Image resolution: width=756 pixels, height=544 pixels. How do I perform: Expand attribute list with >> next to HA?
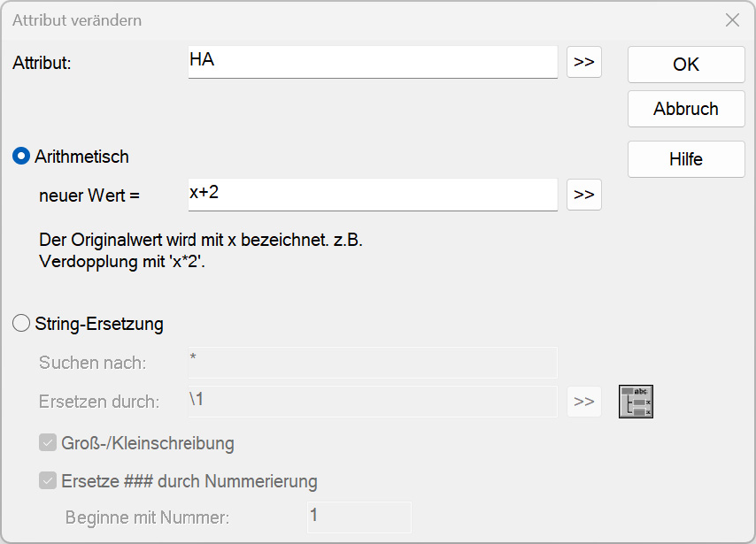584,62
